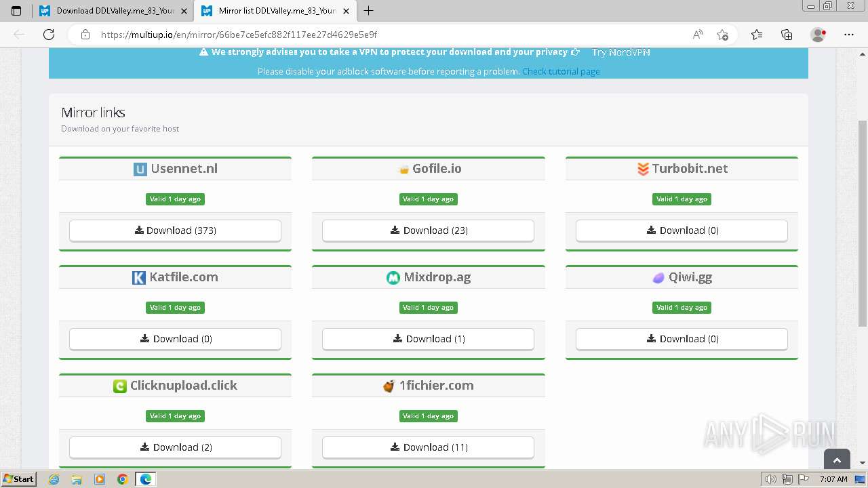Click Valid 1 day ago badge under Usennet.nl

click(x=175, y=199)
